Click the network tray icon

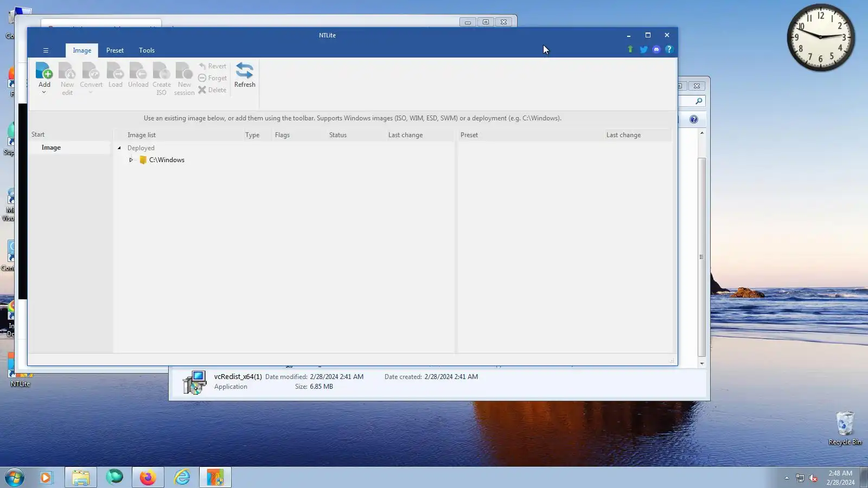[x=800, y=478]
